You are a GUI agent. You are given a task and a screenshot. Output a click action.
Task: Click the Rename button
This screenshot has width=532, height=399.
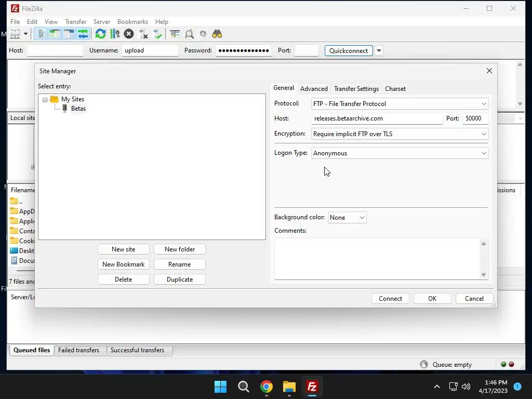click(x=179, y=264)
